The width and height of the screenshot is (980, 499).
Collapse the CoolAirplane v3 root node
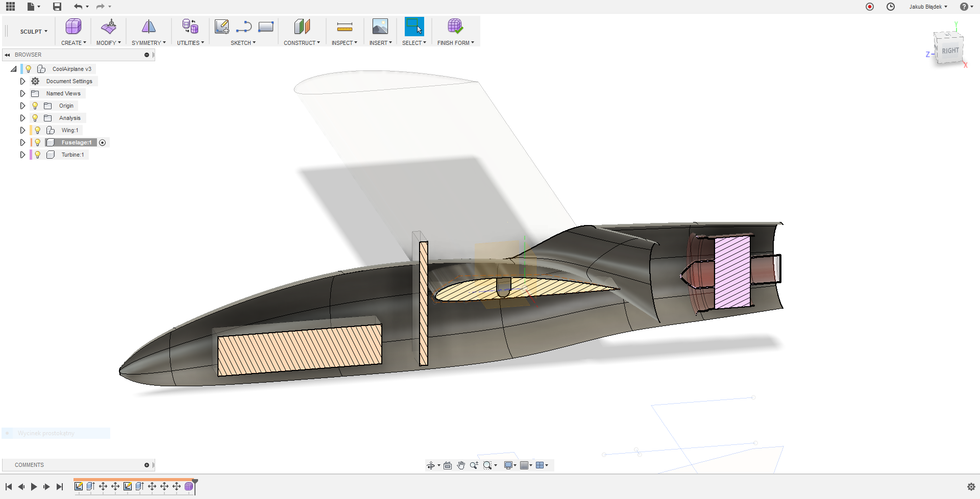(x=13, y=69)
